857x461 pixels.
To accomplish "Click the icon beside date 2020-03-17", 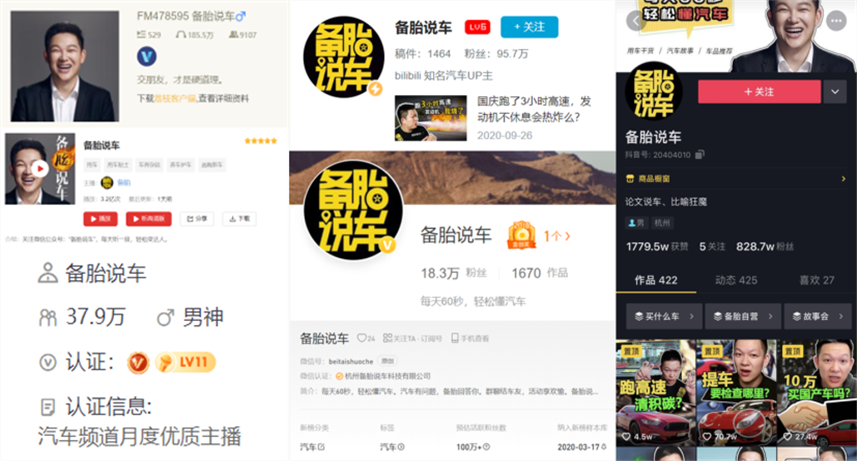I will pos(603,447).
